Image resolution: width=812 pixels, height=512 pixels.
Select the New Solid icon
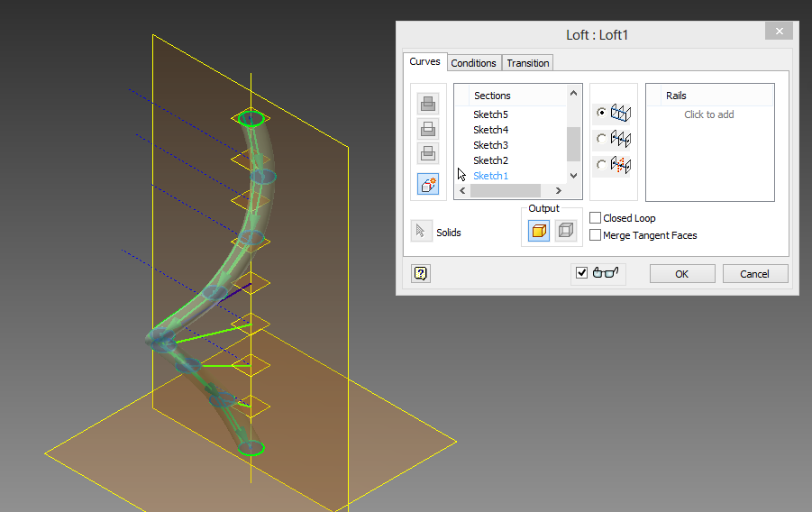coord(428,184)
